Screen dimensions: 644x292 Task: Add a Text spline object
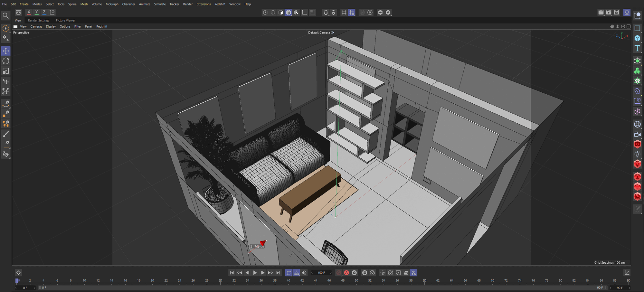click(x=637, y=48)
